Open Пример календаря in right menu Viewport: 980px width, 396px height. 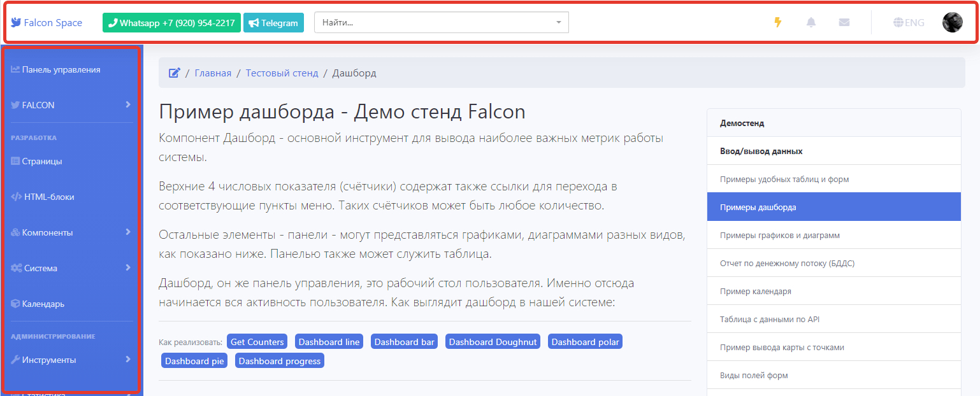pos(756,292)
